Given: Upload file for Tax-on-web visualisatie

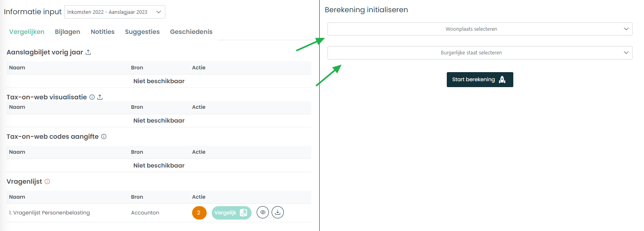Looking at the screenshot, I should [x=100, y=97].
